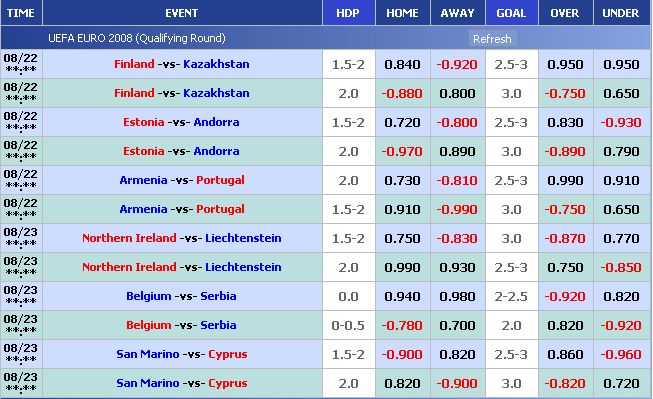Click the UNDER column header
The image size is (653, 399).
[621, 13]
